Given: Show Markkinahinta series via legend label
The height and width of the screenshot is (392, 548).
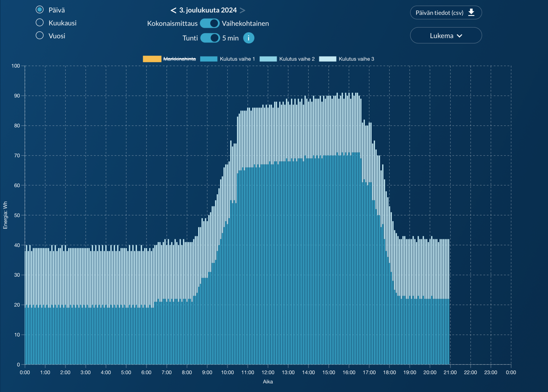Looking at the screenshot, I should (180, 59).
